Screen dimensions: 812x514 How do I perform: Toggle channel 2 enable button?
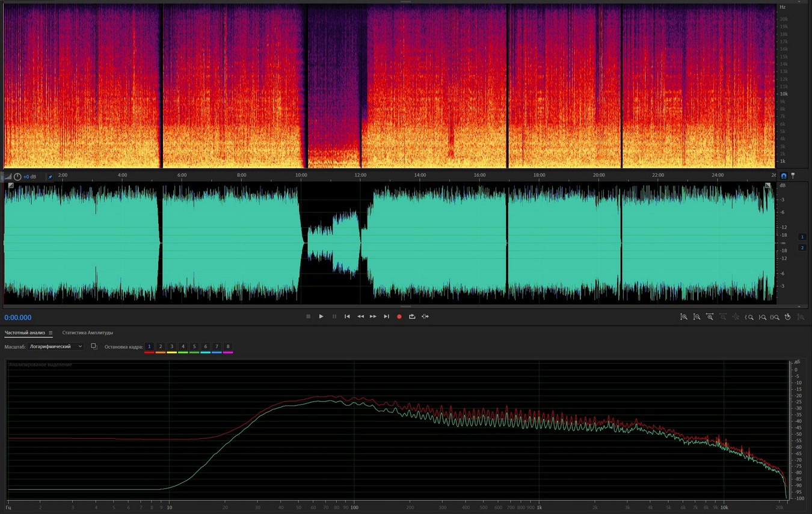802,248
